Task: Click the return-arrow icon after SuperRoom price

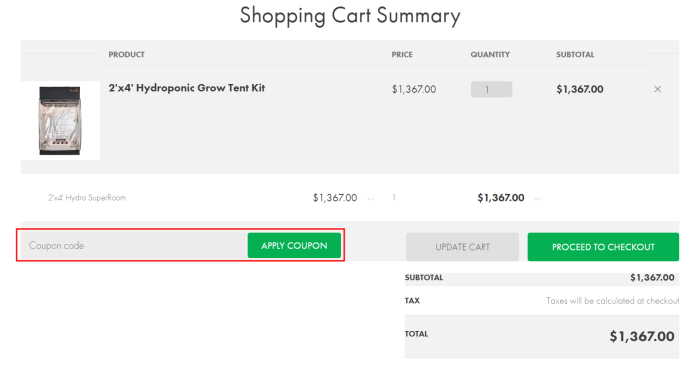Action: point(371,199)
